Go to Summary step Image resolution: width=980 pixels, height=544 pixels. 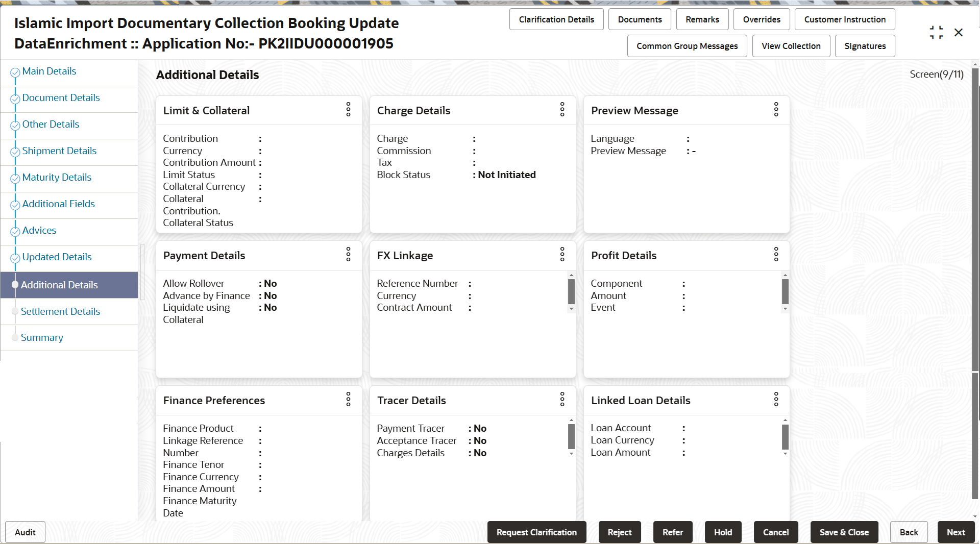[42, 338]
